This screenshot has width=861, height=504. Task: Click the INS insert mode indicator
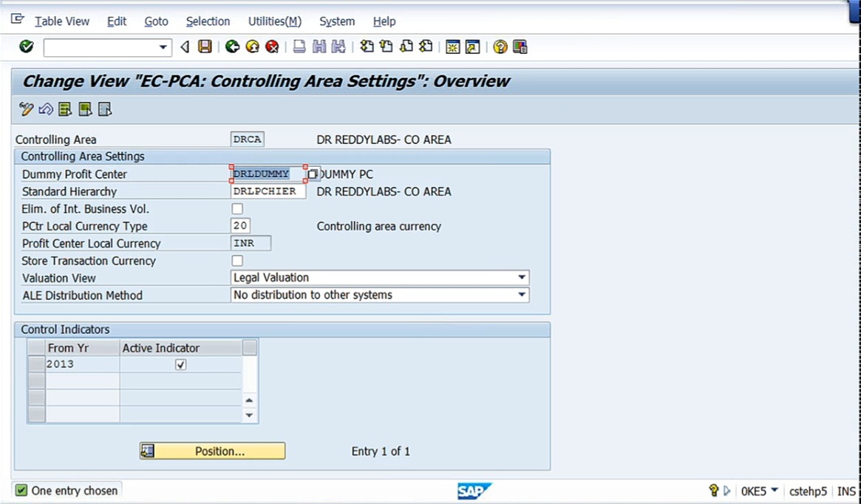click(x=846, y=491)
